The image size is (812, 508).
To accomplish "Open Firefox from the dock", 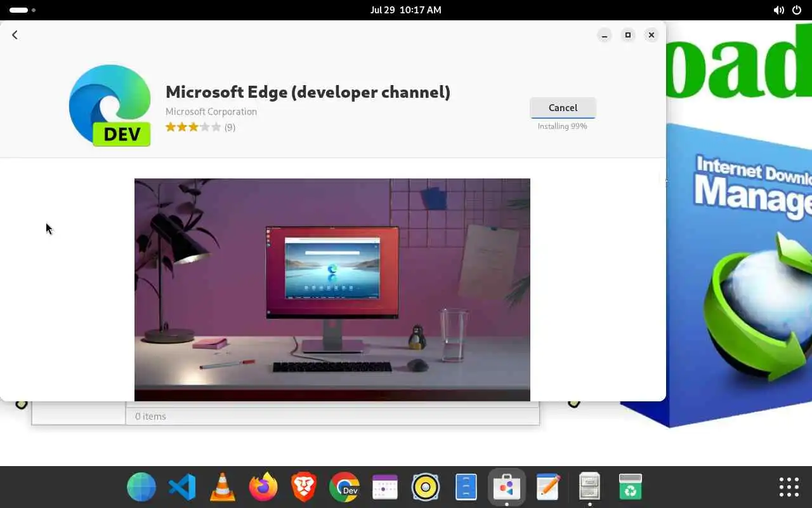I will (x=263, y=487).
